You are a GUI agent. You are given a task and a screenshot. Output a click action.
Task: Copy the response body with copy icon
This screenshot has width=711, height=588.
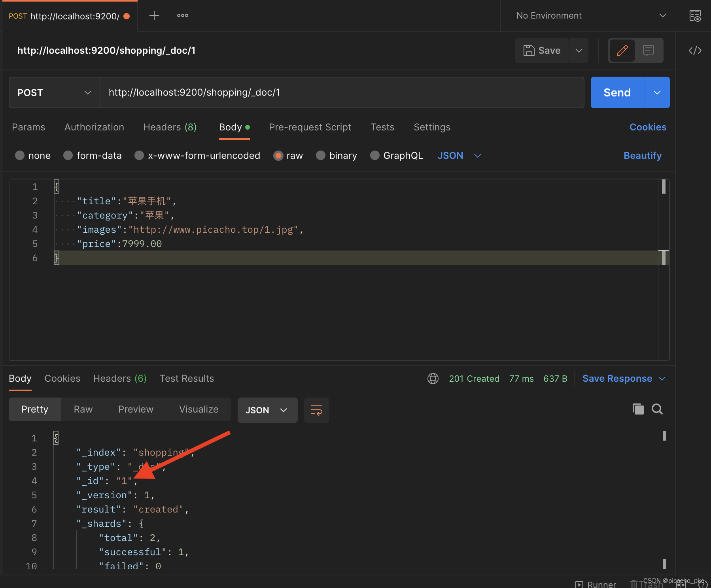pyautogui.click(x=638, y=409)
